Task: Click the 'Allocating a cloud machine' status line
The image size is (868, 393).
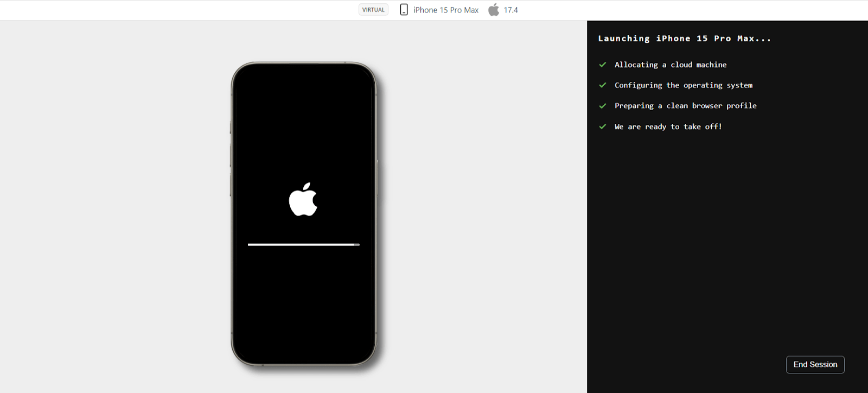Action: [x=671, y=65]
